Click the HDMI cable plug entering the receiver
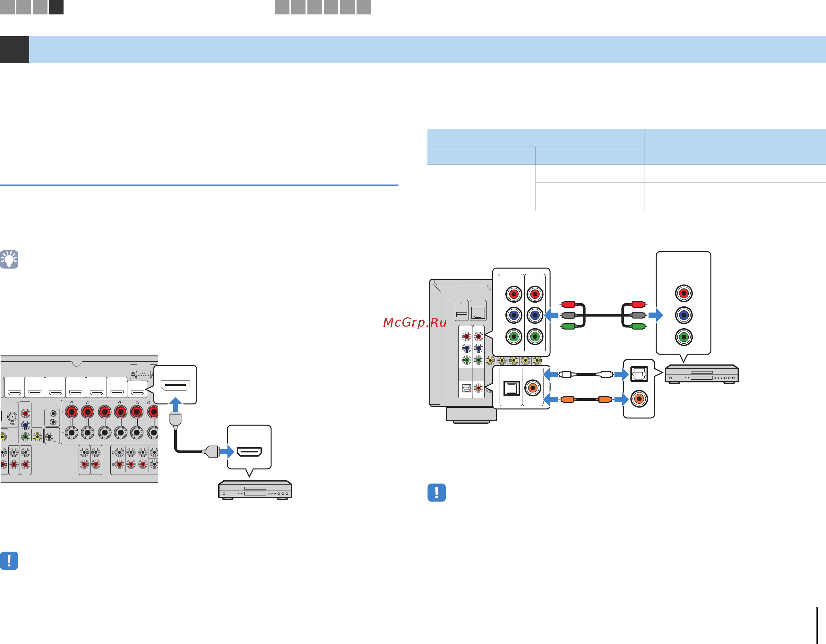The image size is (826, 644). click(176, 421)
